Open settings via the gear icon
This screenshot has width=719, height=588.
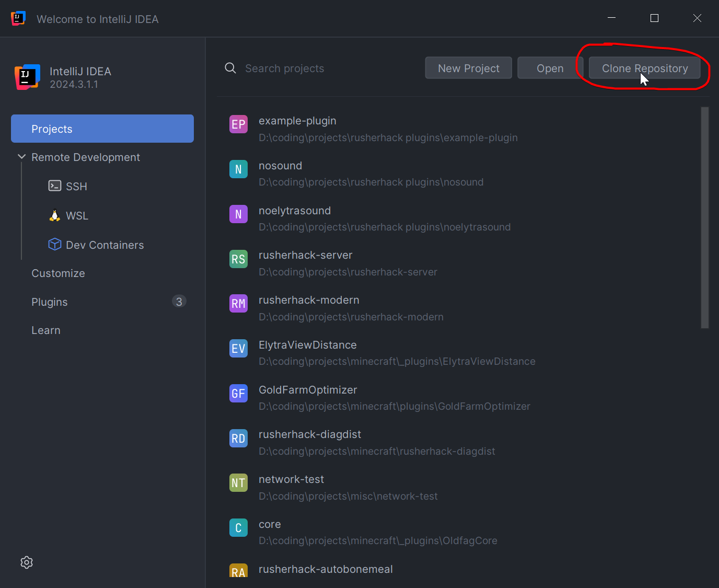pyautogui.click(x=27, y=562)
